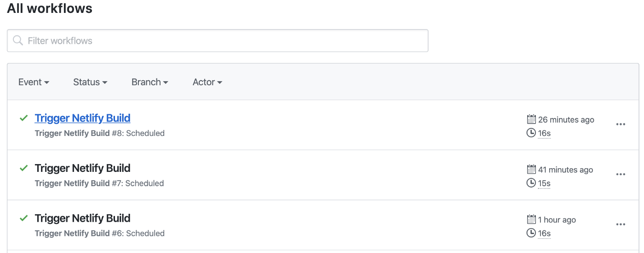Viewport: 644px width, 253px height.
Task: Click the search magnifier icon in filter box
Action: pos(18,41)
